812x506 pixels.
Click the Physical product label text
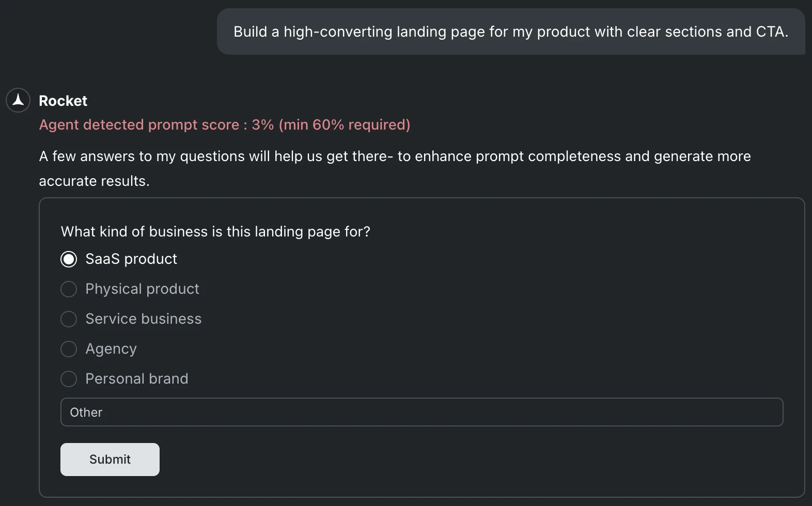click(x=143, y=289)
